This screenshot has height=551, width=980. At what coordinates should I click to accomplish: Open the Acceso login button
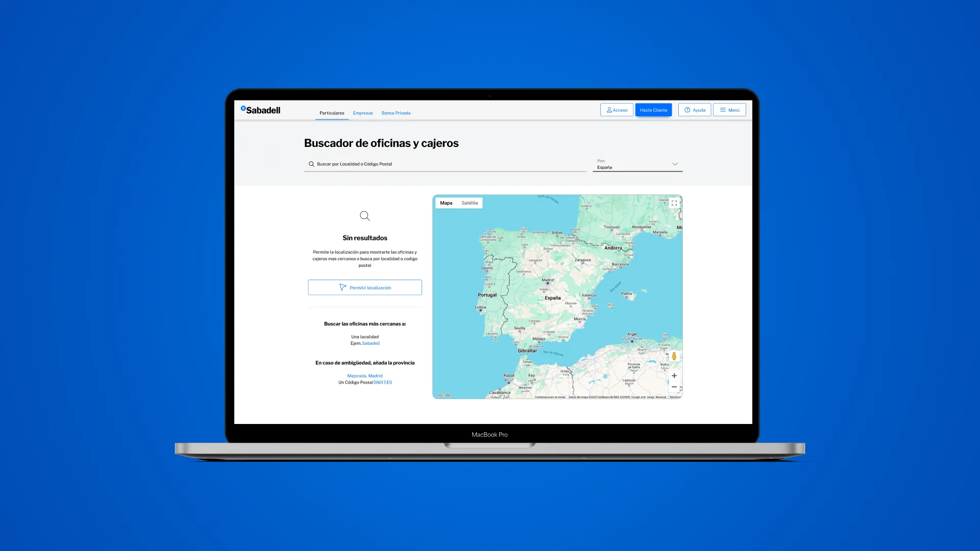[x=617, y=110]
